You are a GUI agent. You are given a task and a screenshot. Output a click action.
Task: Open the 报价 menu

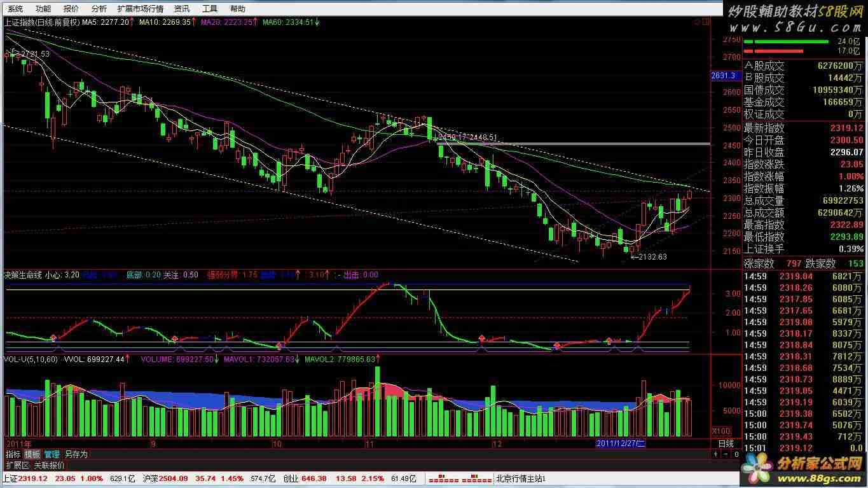coord(71,8)
